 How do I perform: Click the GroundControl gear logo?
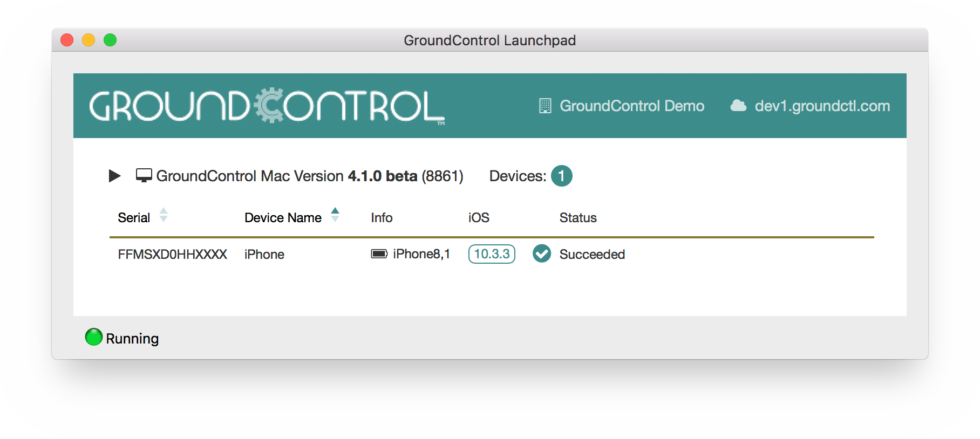pos(268,106)
